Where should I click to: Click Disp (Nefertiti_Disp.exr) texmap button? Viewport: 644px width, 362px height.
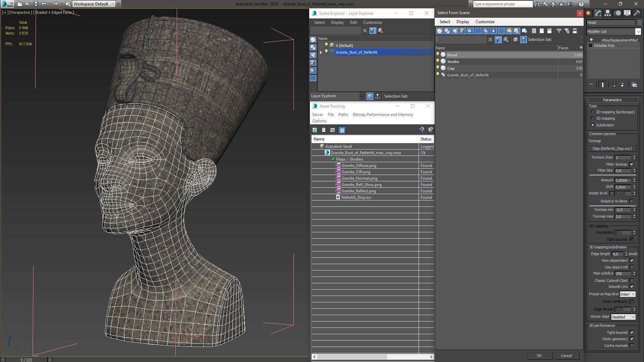(x=612, y=148)
